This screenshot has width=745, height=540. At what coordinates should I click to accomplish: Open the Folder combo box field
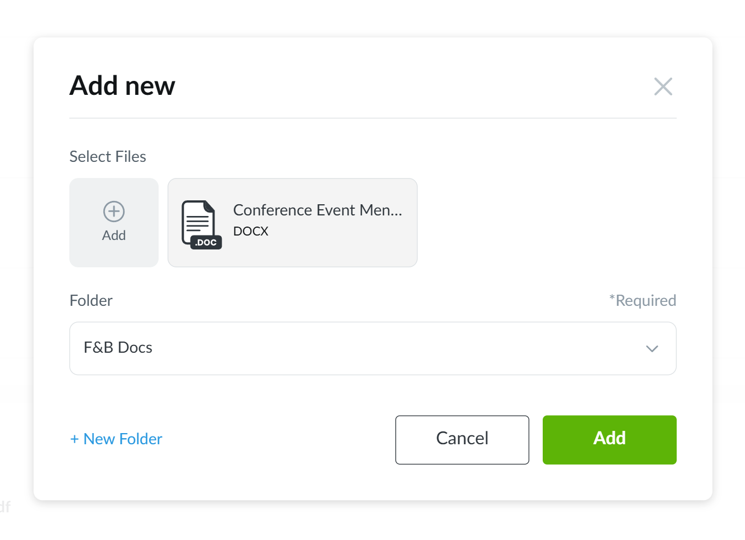pyautogui.click(x=372, y=349)
